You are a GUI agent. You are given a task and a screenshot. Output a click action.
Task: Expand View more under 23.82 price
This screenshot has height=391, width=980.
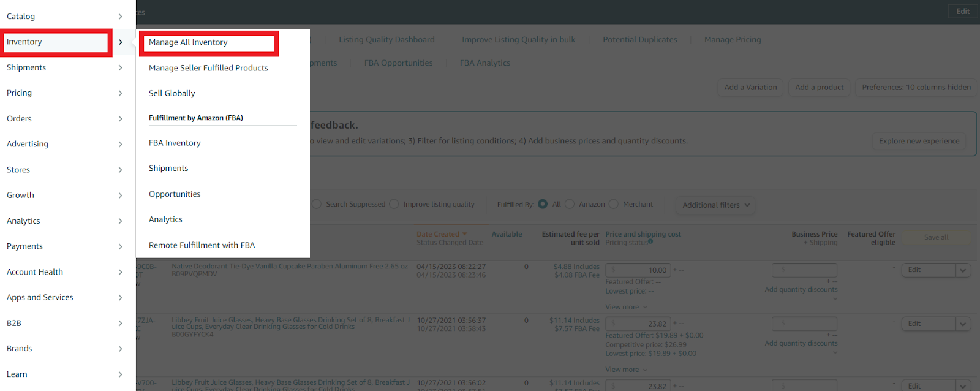626,370
